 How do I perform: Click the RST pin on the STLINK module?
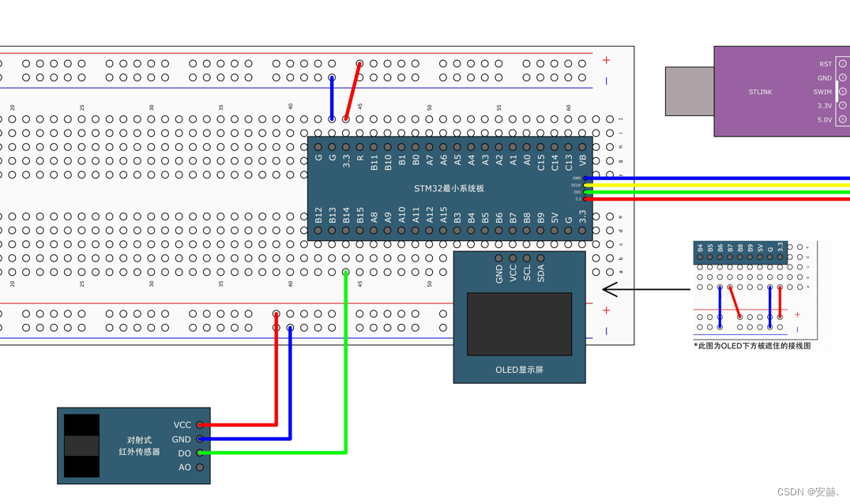(842, 64)
